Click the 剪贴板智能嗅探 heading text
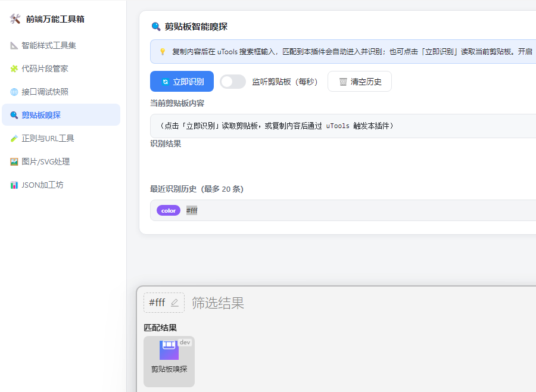 click(x=196, y=27)
